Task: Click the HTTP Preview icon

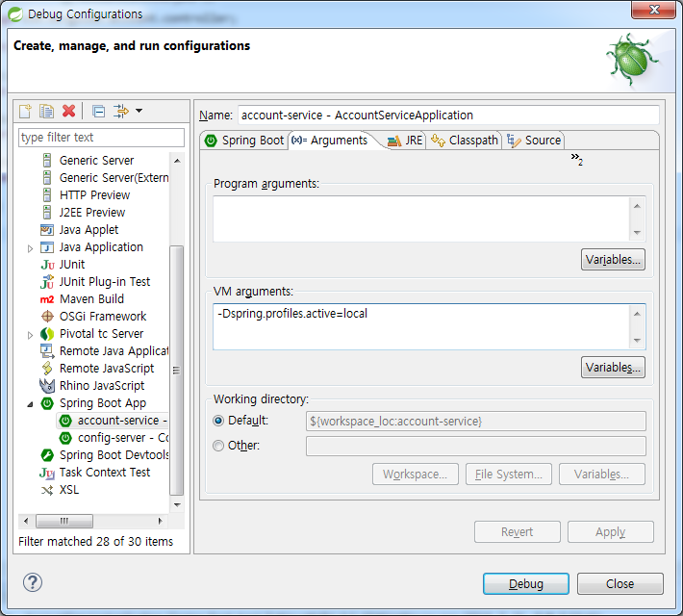Action: point(47,194)
